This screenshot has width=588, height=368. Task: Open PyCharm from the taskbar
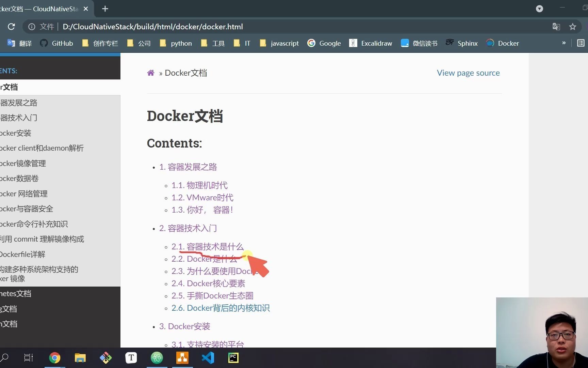(x=233, y=358)
